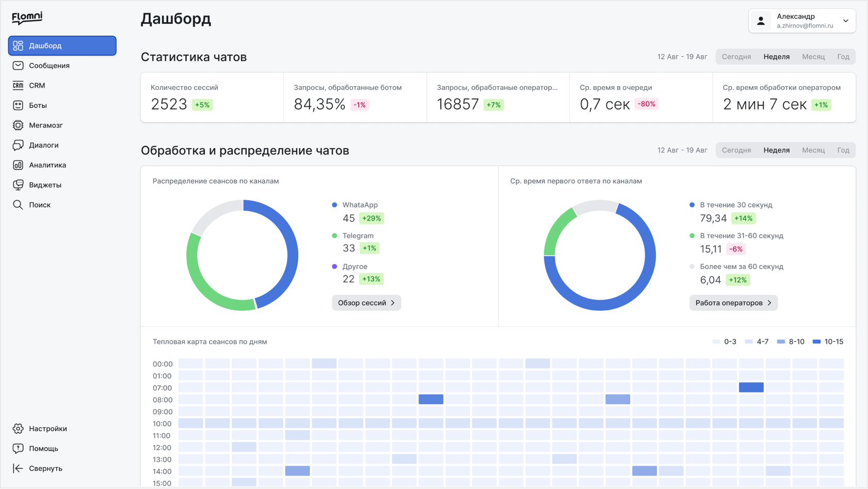Click the Работа операторов button
868x489 pixels.
(x=733, y=303)
